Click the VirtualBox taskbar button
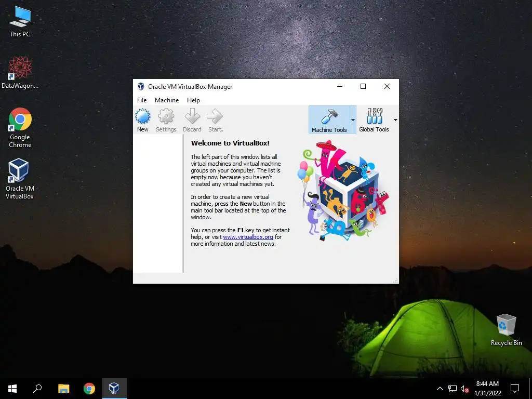Viewport: 532px width, 399px height. coord(115,389)
